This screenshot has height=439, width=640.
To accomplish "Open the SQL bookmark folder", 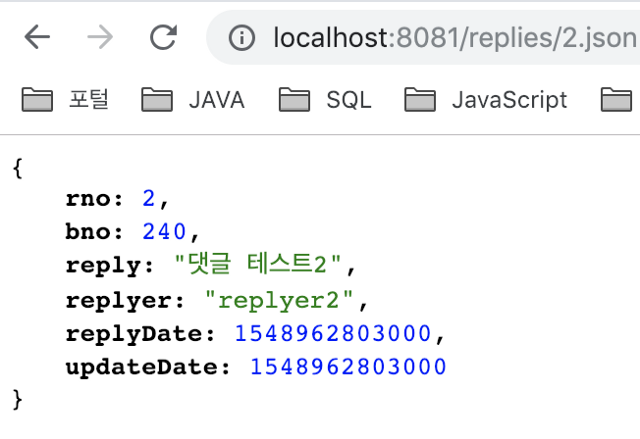I will pos(325,100).
